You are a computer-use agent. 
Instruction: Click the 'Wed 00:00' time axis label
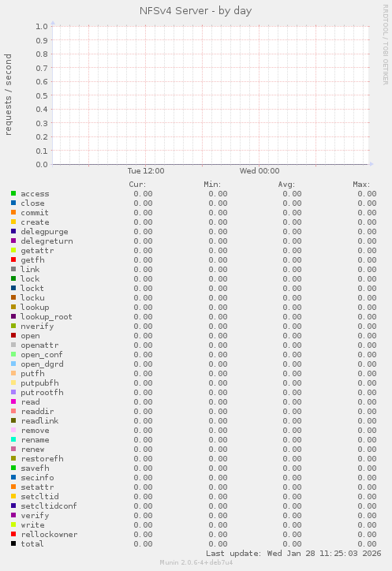point(259,171)
